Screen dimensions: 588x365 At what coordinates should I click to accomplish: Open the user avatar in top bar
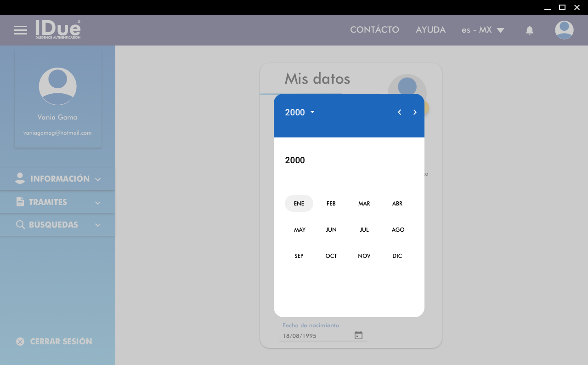(564, 30)
